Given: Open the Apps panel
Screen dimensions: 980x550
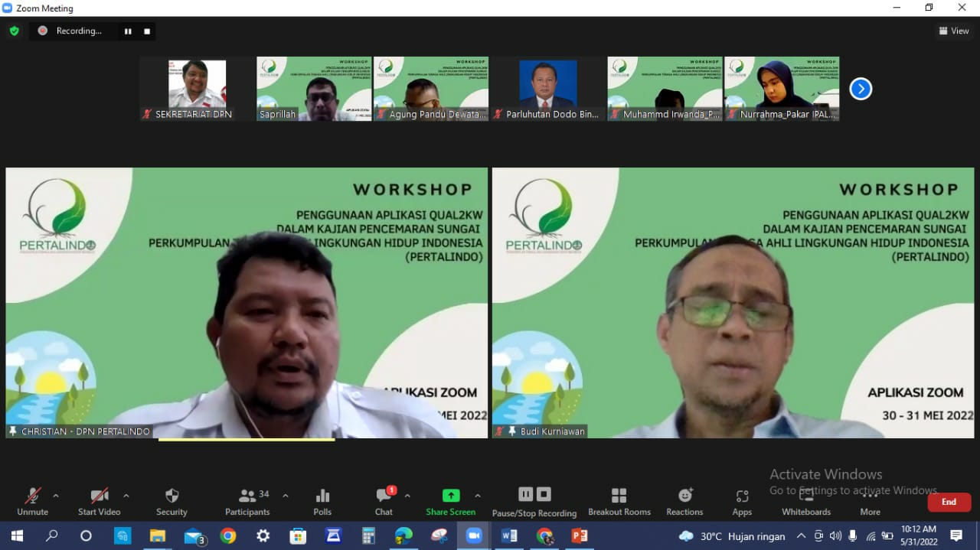Looking at the screenshot, I should coord(741,501).
